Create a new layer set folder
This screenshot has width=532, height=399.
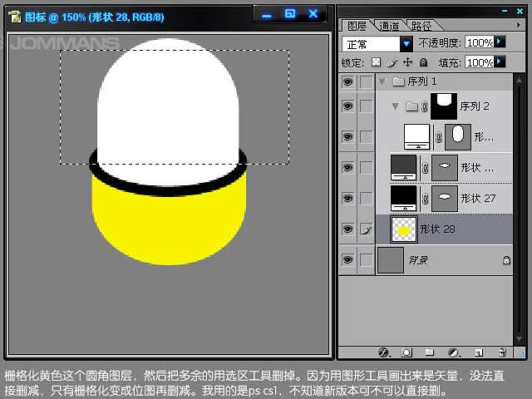(x=430, y=352)
